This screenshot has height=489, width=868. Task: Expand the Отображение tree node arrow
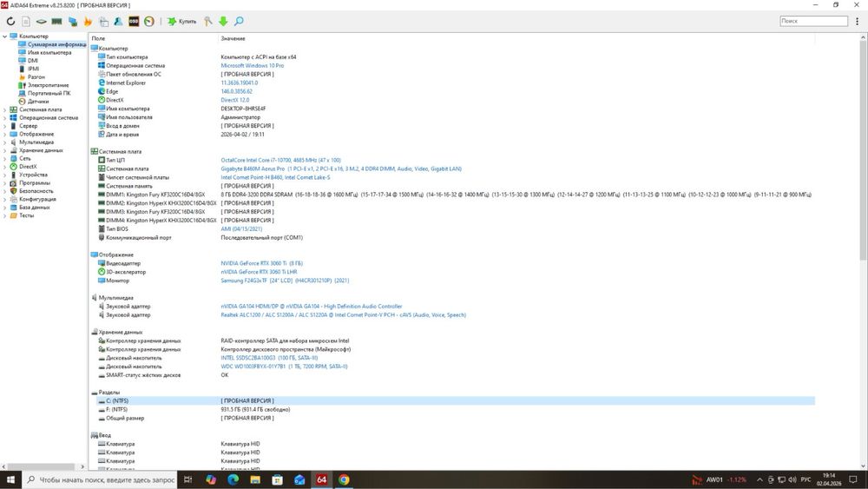(4, 134)
